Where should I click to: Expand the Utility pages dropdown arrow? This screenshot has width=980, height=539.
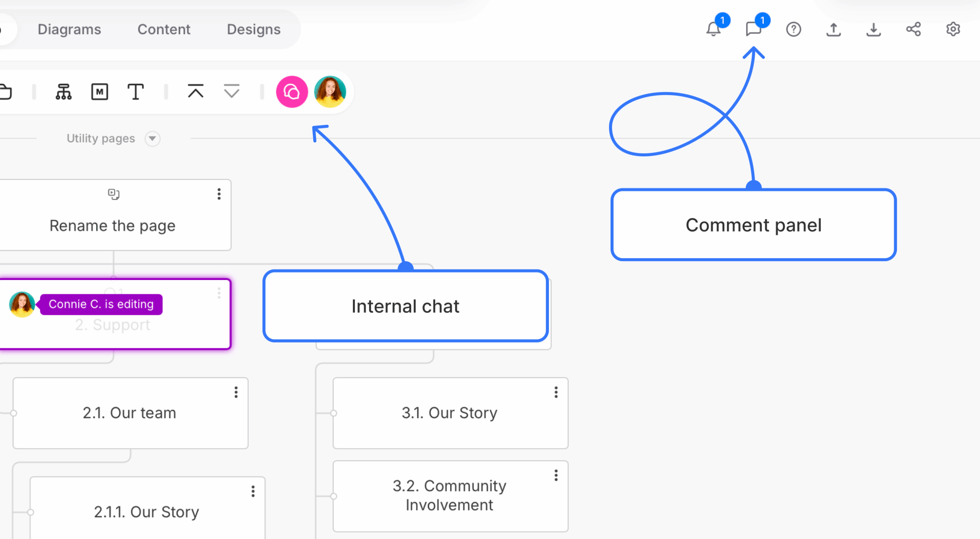coord(152,138)
